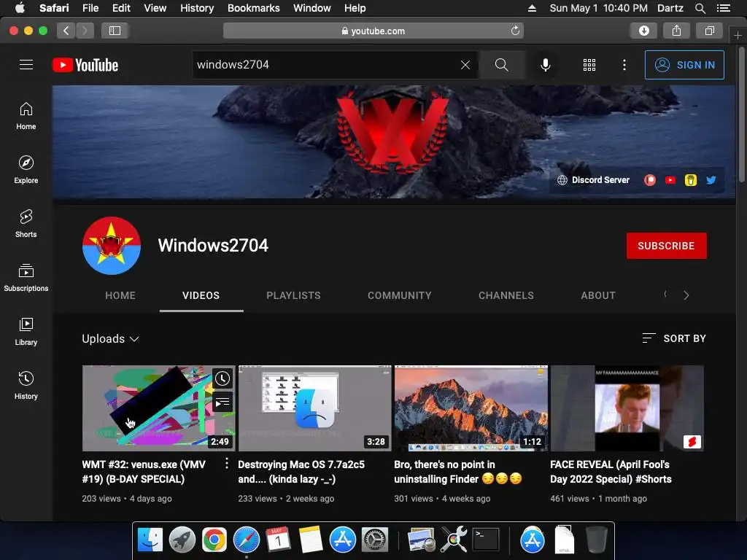Open System Preferences from the Dock
Screen dimensions: 747x560
pos(375,540)
